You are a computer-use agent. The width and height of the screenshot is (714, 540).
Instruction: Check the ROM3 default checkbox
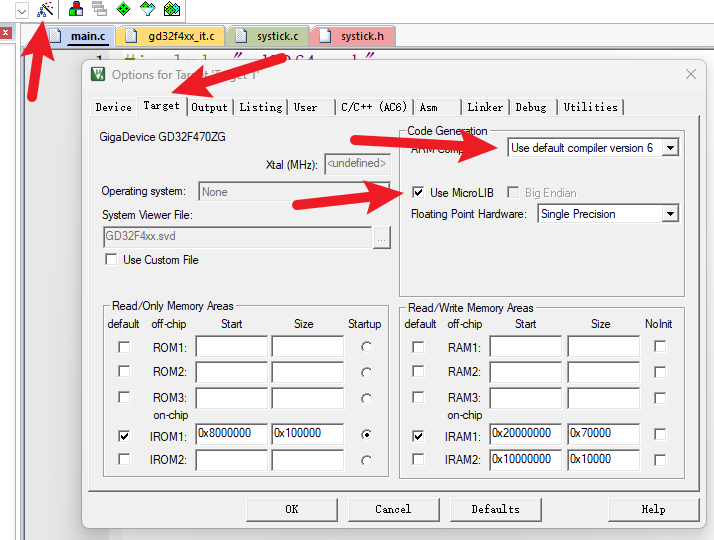(x=124, y=397)
